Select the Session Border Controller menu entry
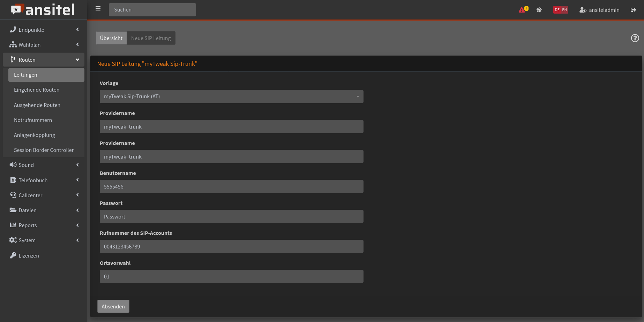The image size is (644, 322). [x=44, y=150]
